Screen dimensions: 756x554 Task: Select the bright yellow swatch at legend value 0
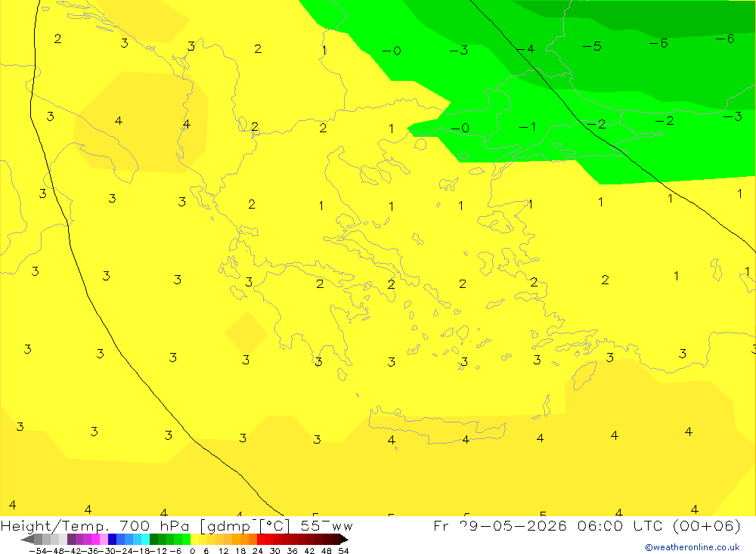194,539
